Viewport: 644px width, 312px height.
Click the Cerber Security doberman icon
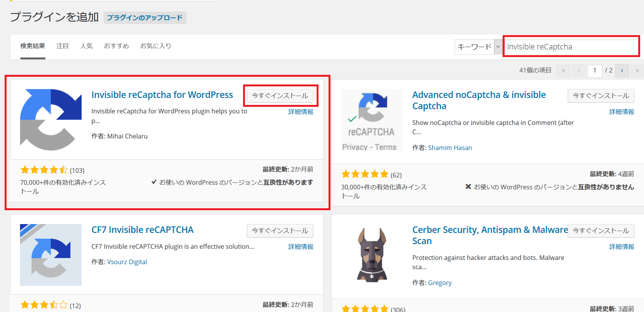tap(372, 255)
